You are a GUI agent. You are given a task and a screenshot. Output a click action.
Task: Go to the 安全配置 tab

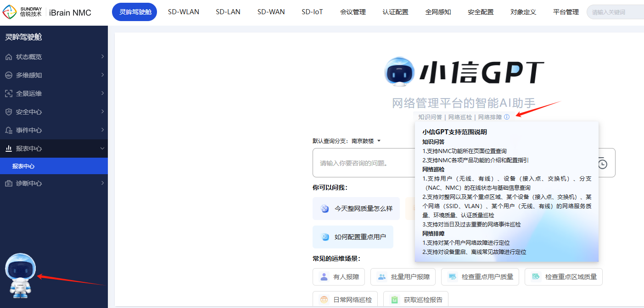point(481,12)
